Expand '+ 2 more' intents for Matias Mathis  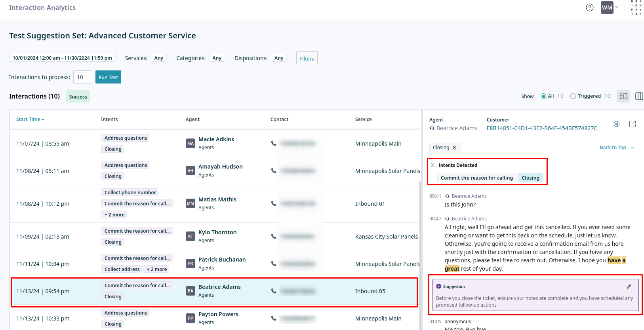[114, 215]
